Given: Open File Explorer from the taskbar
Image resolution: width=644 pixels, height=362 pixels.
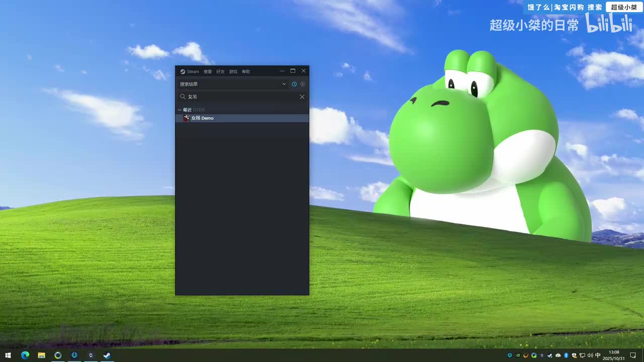Looking at the screenshot, I should pos(41,355).
